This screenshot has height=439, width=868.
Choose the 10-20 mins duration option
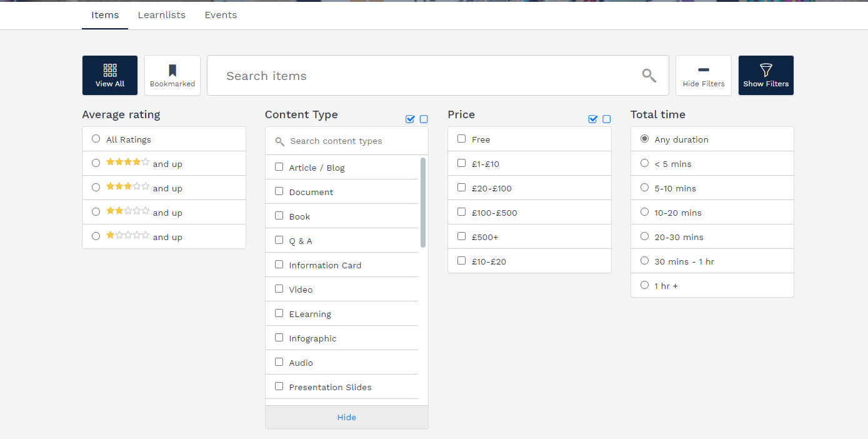tap(645, 212)
